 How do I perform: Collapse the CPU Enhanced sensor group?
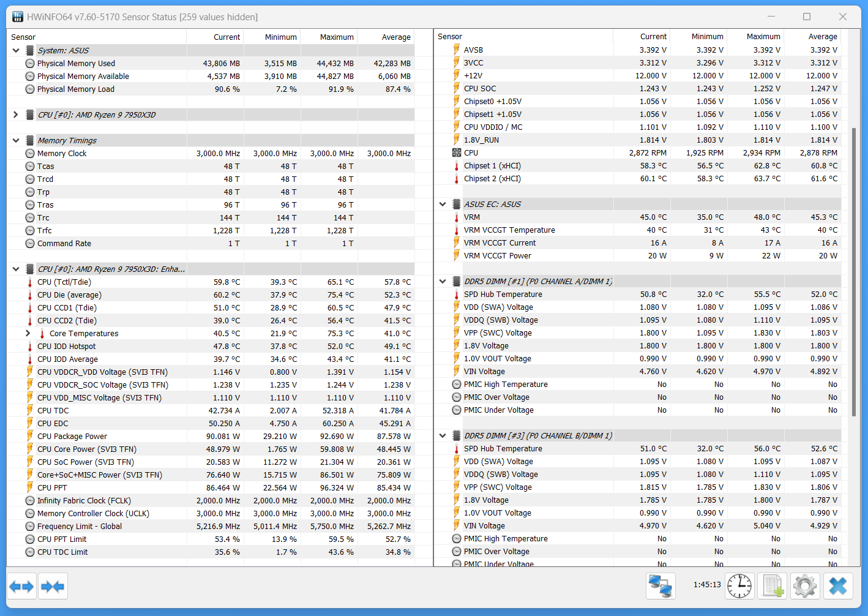(x=16, y=269)
